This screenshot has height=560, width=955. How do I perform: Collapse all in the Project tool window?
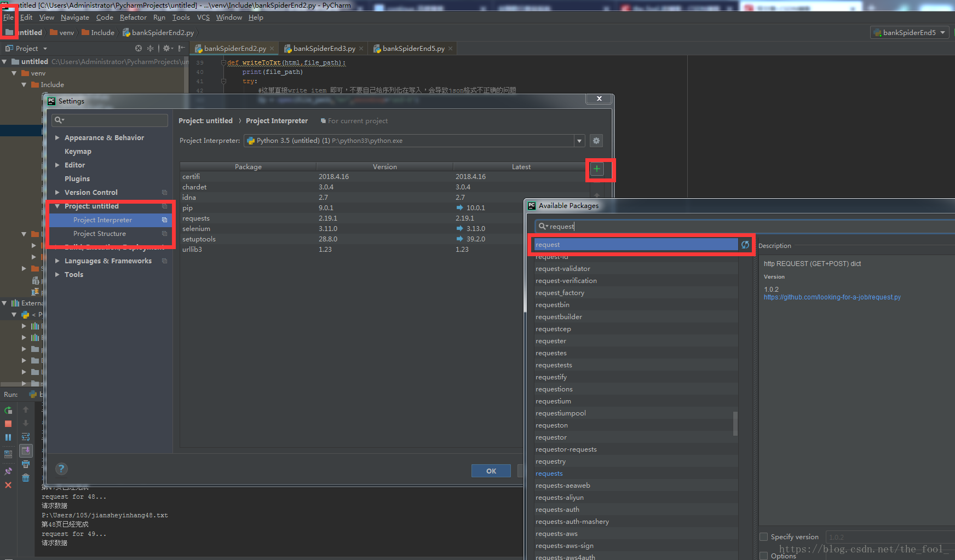click(150, 48)
